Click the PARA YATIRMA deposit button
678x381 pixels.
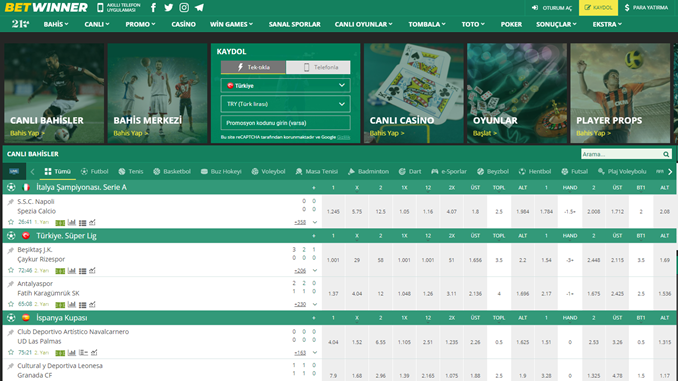tap(646, 8)
